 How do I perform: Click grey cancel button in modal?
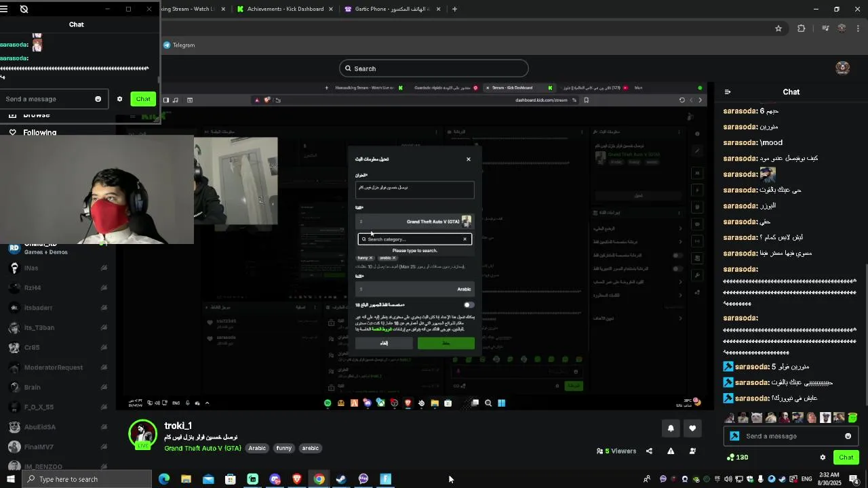(384, 343)
